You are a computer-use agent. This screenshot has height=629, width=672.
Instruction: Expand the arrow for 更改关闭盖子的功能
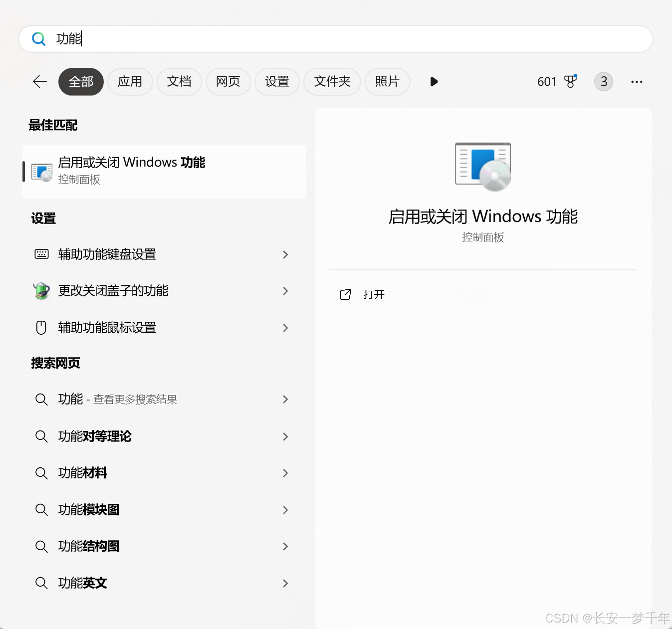[x=285, y=291]
